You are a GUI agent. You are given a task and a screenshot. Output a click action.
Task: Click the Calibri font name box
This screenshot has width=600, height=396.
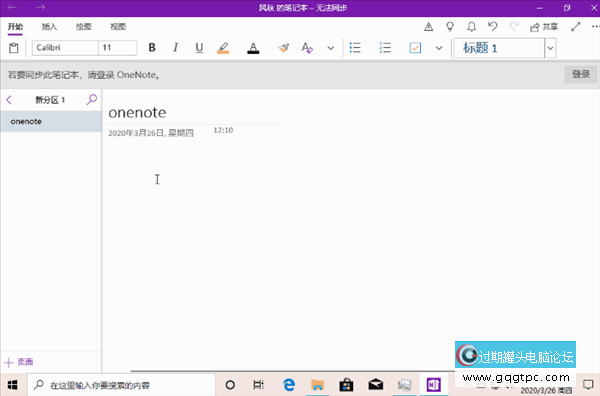click(x=65, y=48)
